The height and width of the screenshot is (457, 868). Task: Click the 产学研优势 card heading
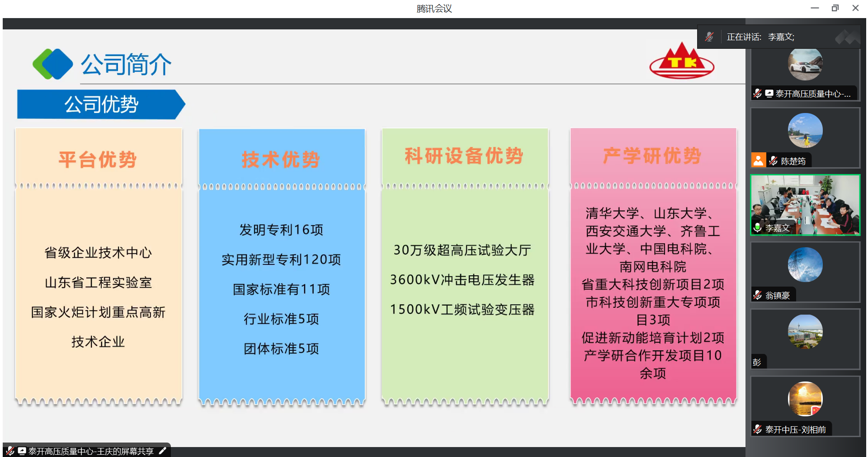652,156
